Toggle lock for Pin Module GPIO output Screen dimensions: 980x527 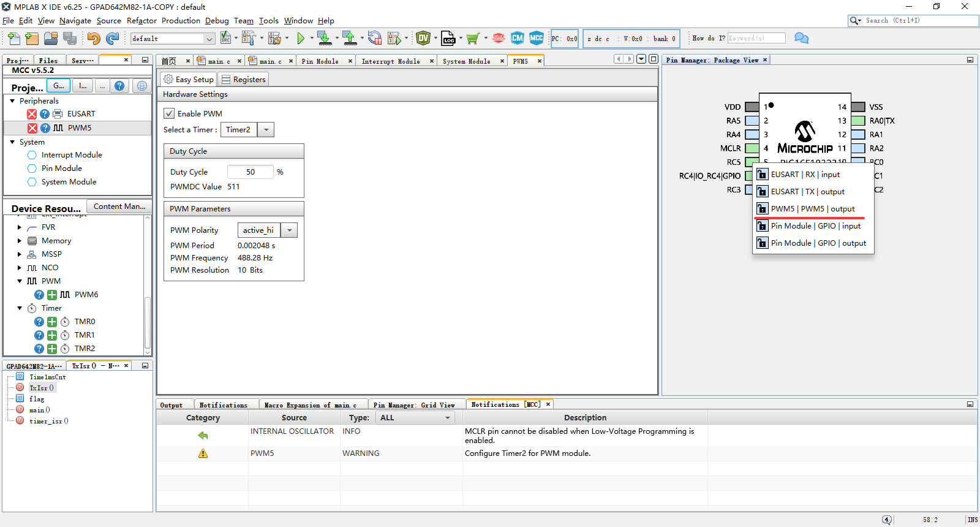(x=762, y=243)
